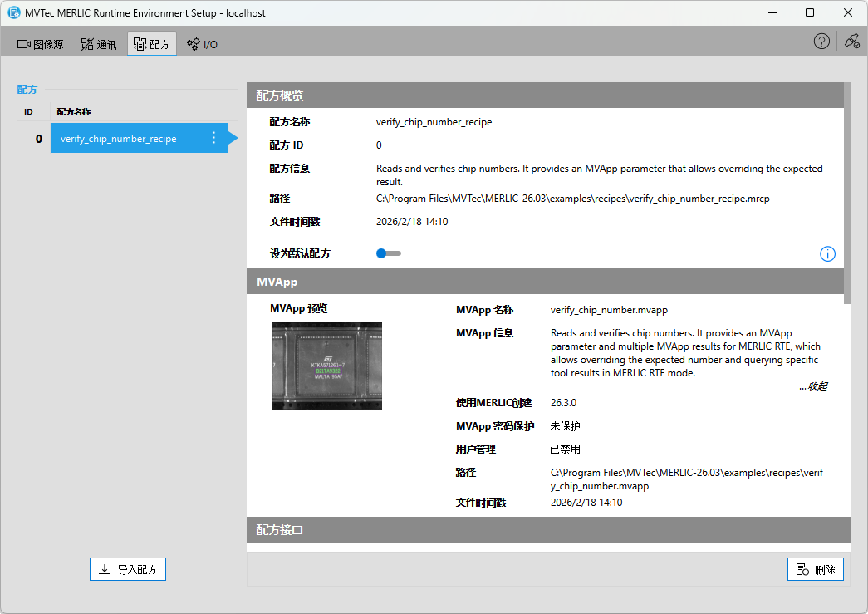This screenshot has width=868, height=614.
Task: Click the MERLIC app icon in title bar
Action: tap(14, 12)
